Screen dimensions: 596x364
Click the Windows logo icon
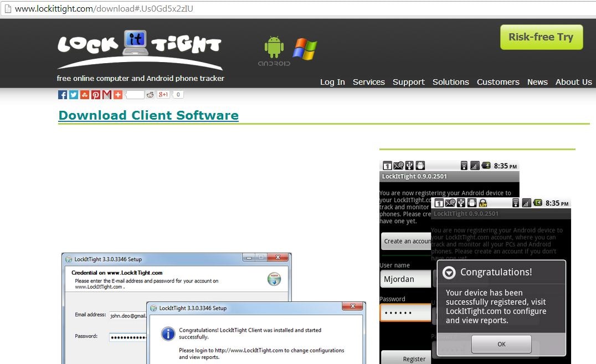pos(305,49)
